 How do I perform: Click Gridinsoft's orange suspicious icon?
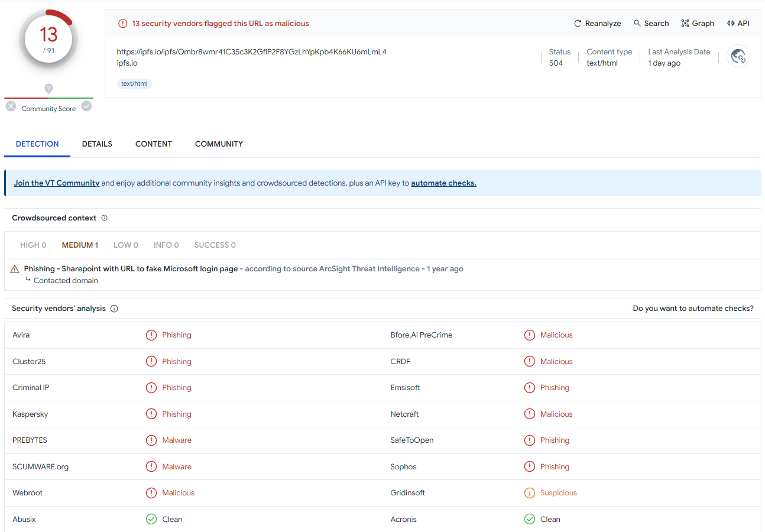point(529,493)
